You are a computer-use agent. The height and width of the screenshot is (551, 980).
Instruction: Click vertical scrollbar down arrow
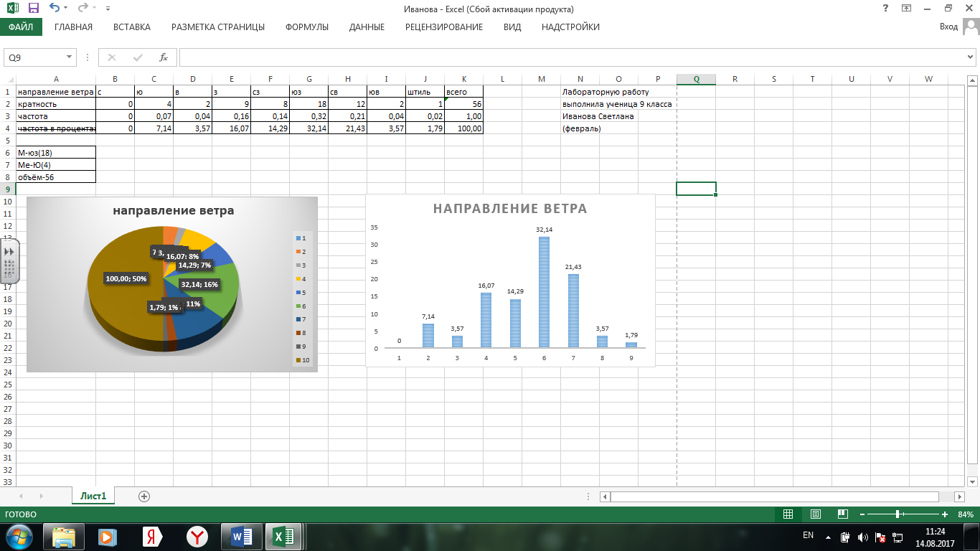tap(973, 481)
